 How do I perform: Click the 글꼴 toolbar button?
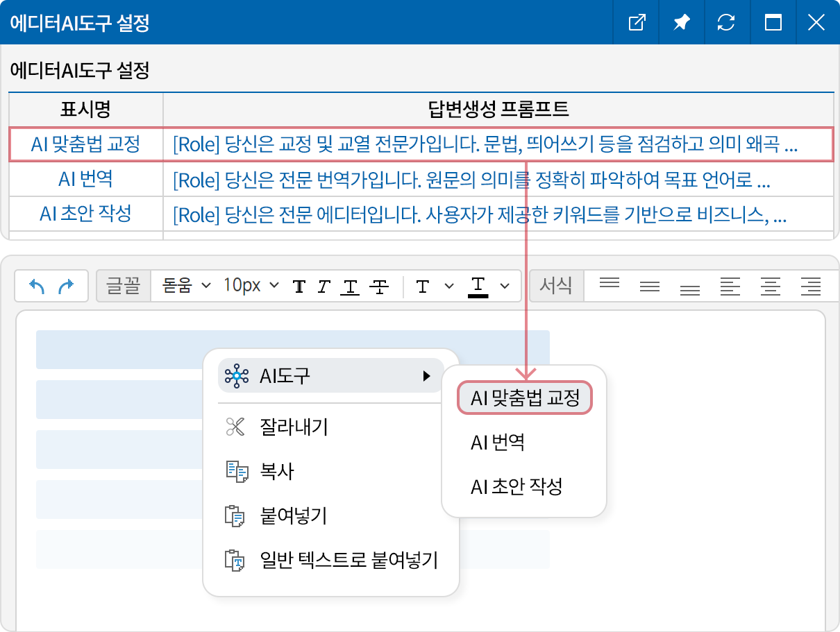pyautogui.click(x=123, y=284)
